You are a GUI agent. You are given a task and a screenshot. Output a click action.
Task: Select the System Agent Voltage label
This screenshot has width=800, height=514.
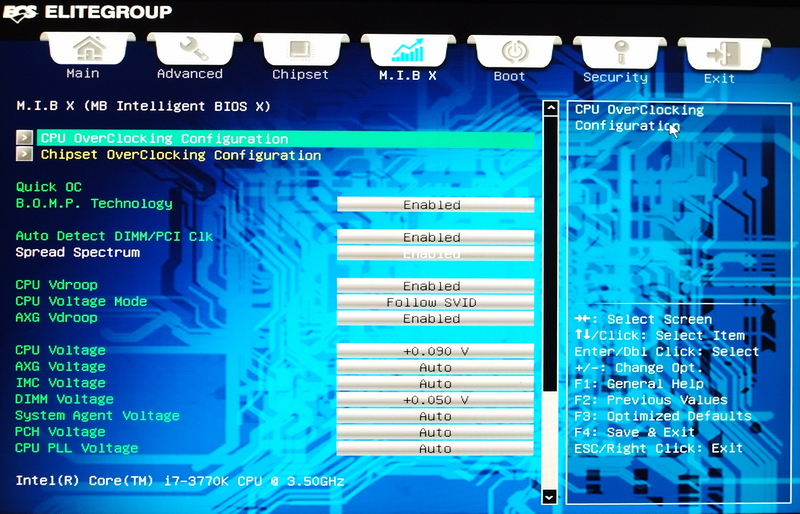click(97, 415)
